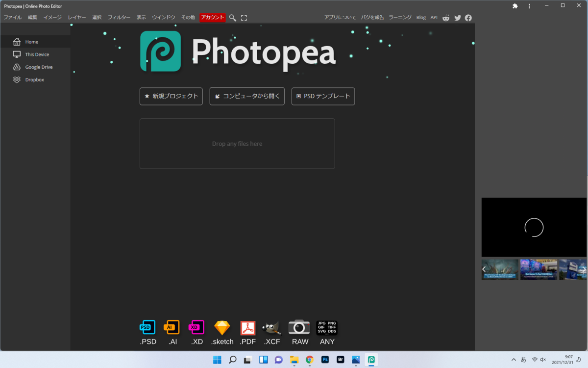Image resolution: width=588 pixels, height=368 pixels.
Task: Open the three-dot window menu
Action: [529, 6]
